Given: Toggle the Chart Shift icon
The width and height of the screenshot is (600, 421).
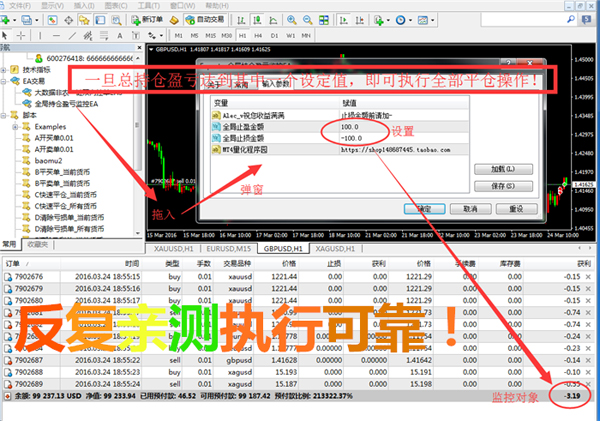Looking at the screenshot, I should 359,20.
